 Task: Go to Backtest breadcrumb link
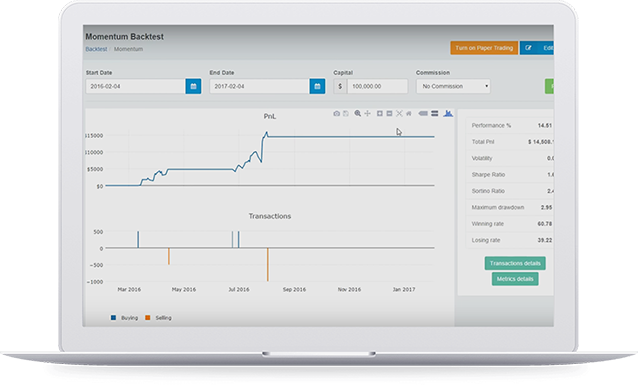click(x=96, y=49)
